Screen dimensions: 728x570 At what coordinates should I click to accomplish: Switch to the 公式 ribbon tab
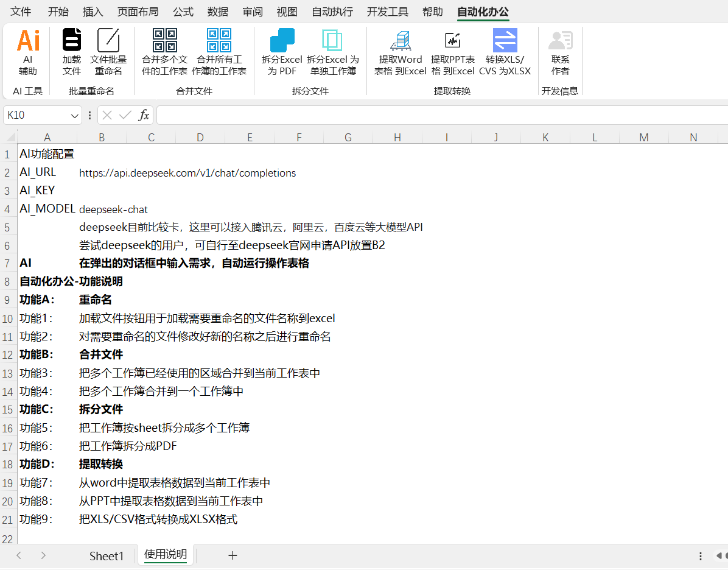coord(183,12)
